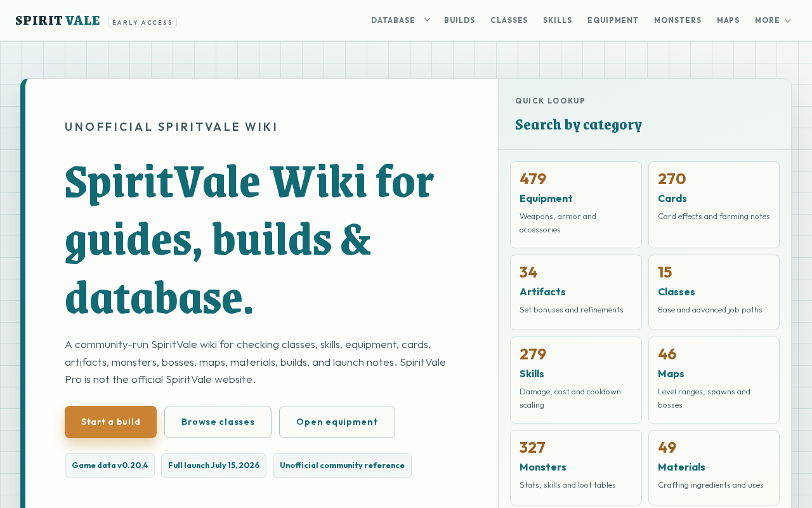Navigate to Skills in top menu
This screenshot has width=812, height=508.
click(558, 20)
